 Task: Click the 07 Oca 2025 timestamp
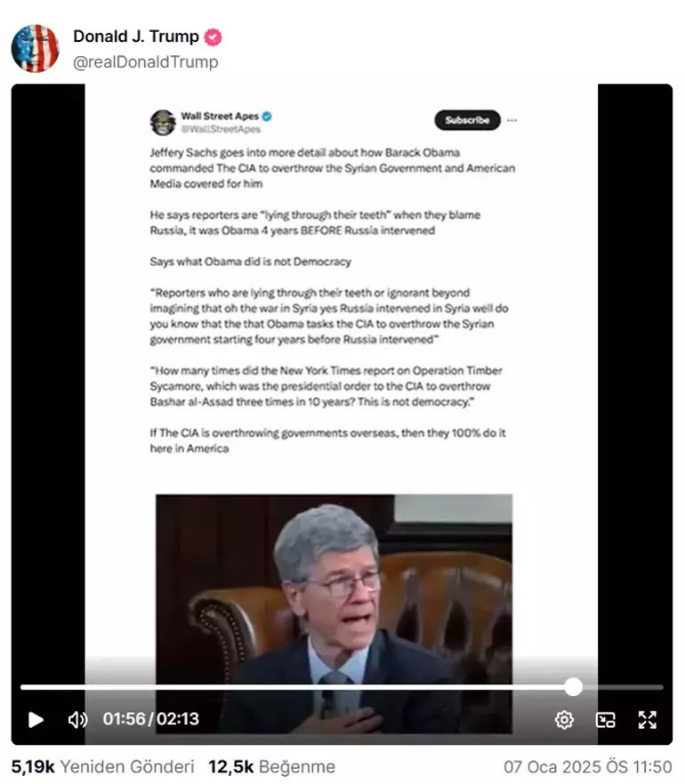[587, 766]
